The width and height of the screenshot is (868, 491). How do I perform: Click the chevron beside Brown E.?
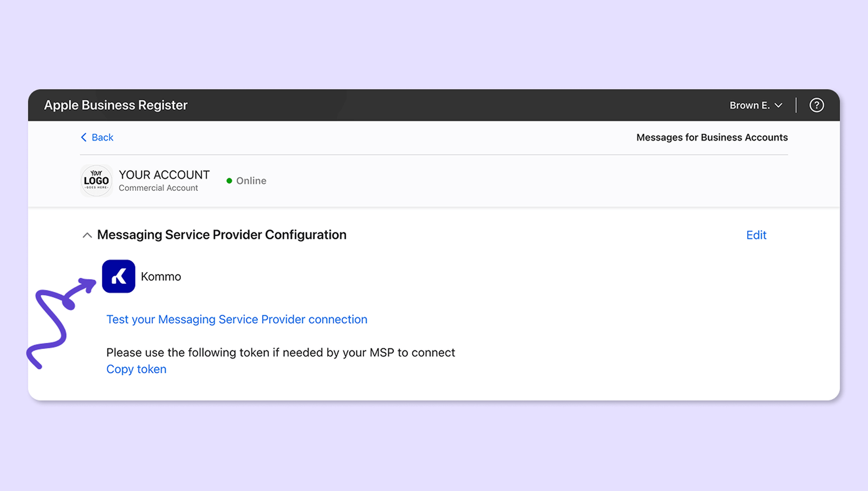(779, 106)
